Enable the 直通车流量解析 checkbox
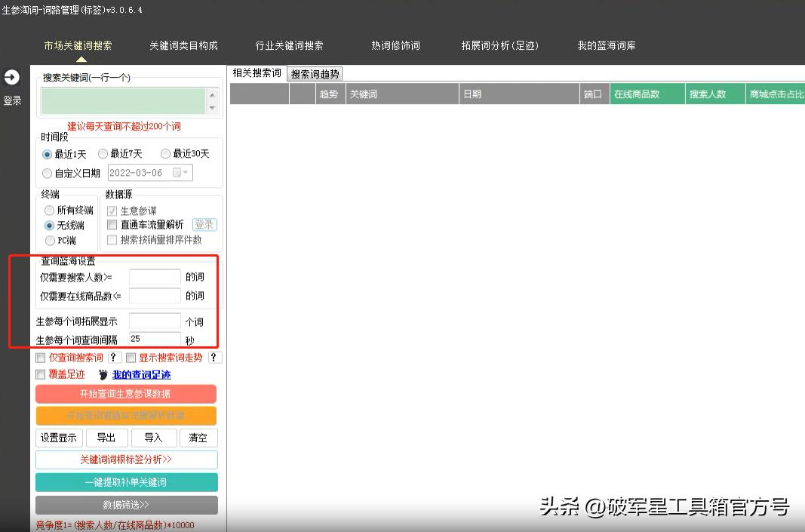This screenshot has width=805, height=532. (x=112, y=225)
